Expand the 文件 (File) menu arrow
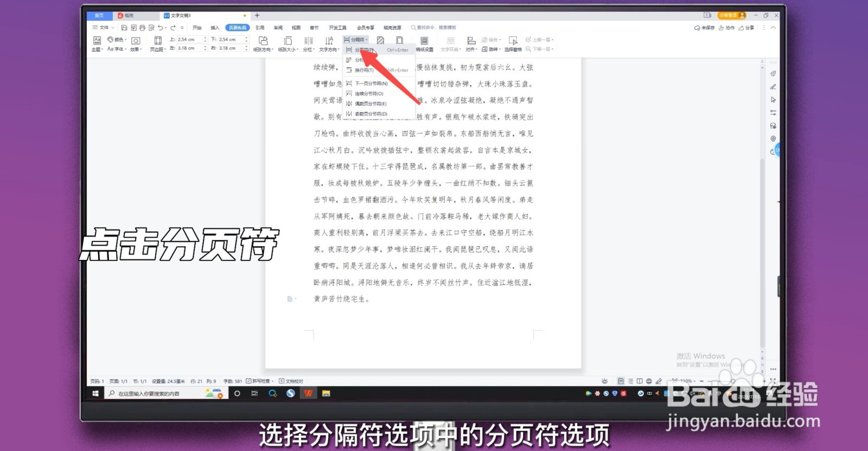The width and height of the screenshot is (868, 451). click(x=113, y=28)
